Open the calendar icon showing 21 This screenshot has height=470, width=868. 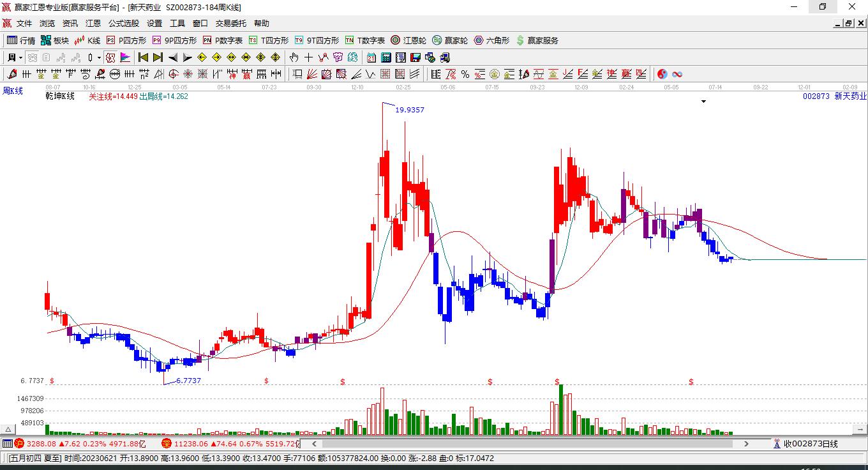(371, 57)
